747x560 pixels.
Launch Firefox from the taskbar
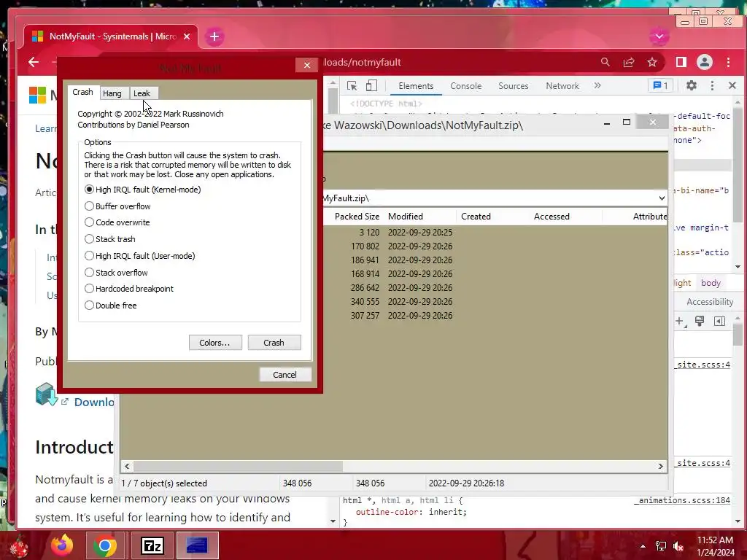click(x=61, y=545)
